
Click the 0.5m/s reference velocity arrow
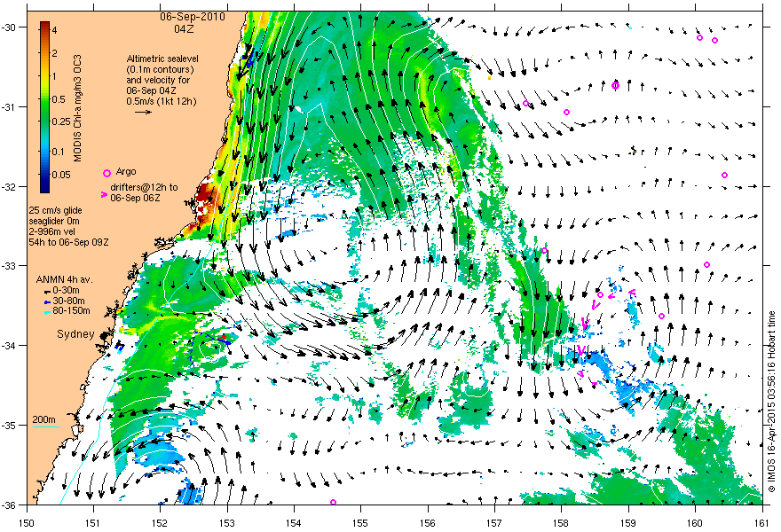coord(144,112)
